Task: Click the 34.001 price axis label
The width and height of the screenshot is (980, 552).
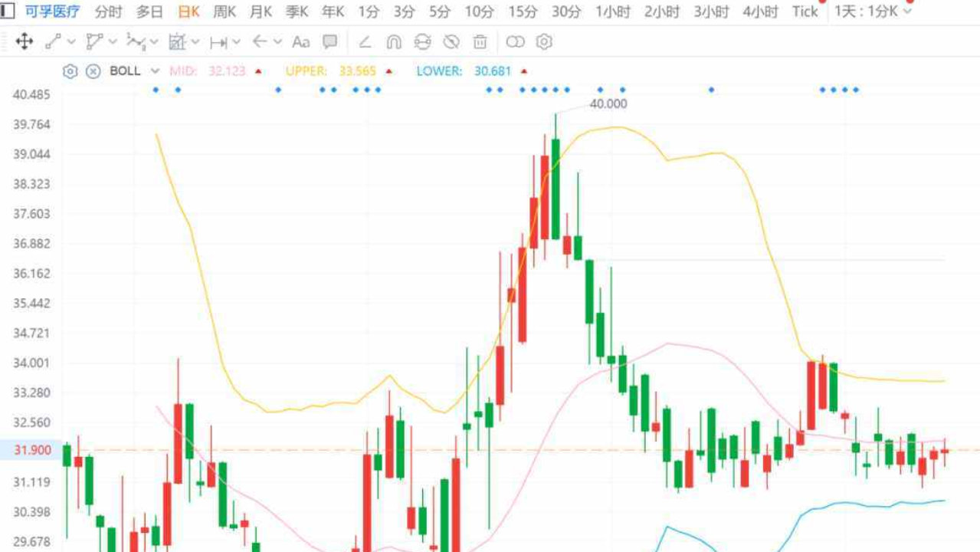Action: click(31, 363)
